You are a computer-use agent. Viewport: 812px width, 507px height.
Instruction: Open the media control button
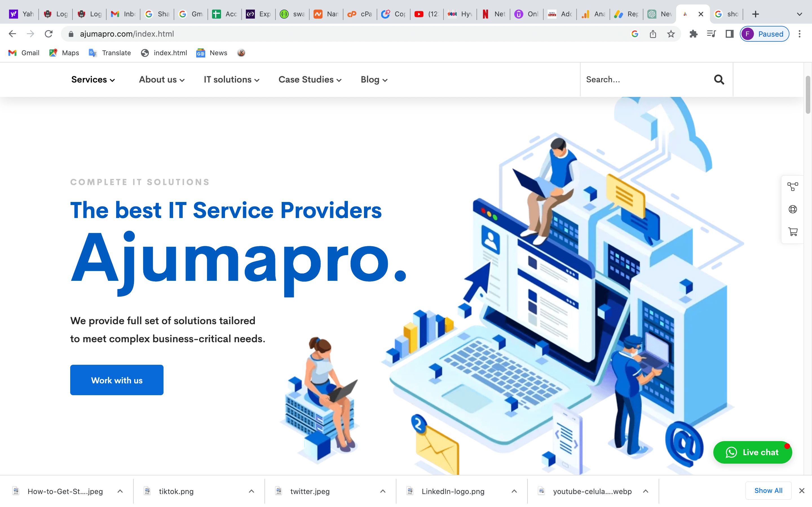pyautogui.click(x=711, y=34)
